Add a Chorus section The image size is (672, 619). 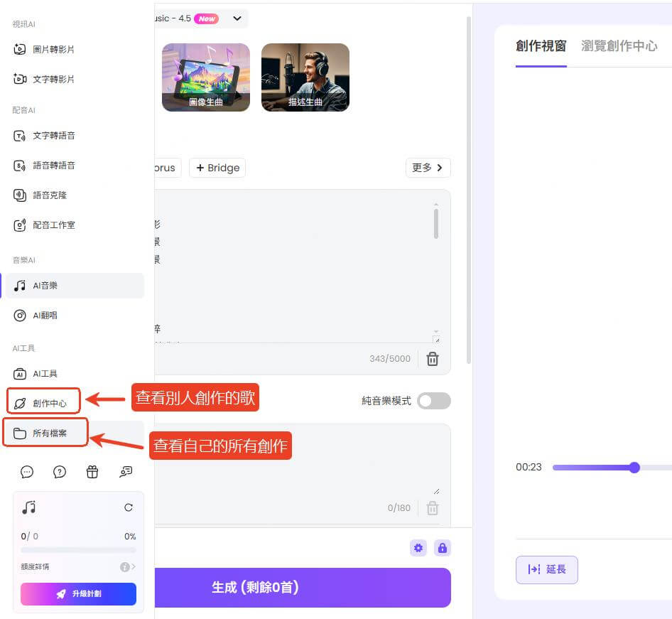pyautogui.click(x=168, y=168)
